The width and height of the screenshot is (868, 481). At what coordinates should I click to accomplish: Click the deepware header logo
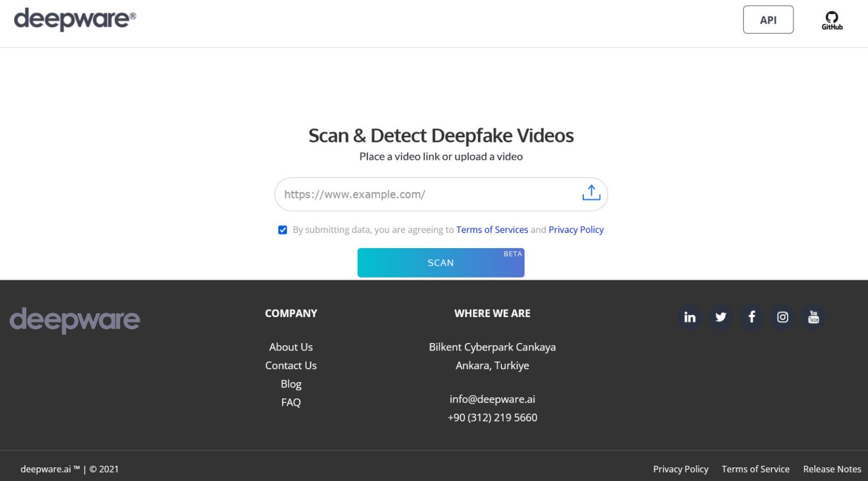point(74,19)
